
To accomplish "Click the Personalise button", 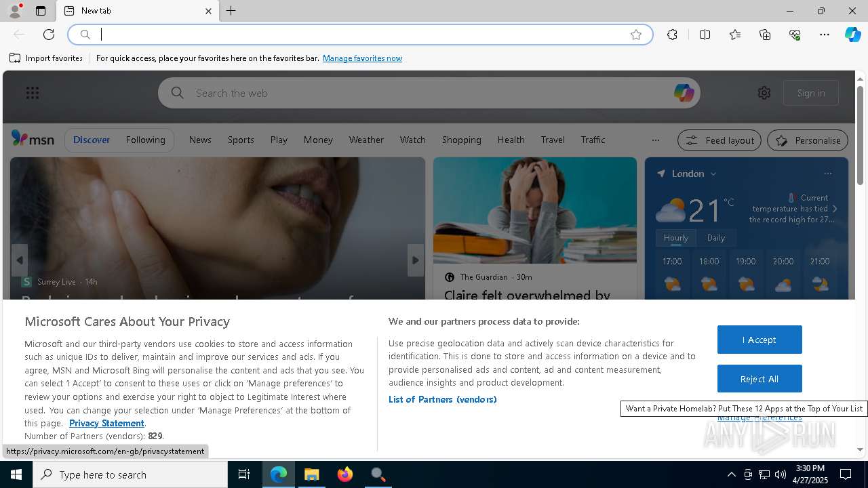I will (x=808, y=140).
